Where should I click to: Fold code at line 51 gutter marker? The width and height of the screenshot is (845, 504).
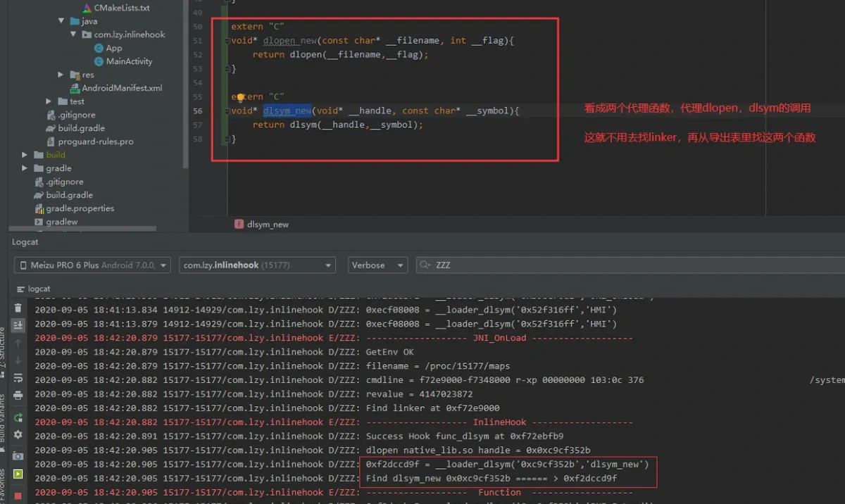pyautogui.click(x=227, y=41)
